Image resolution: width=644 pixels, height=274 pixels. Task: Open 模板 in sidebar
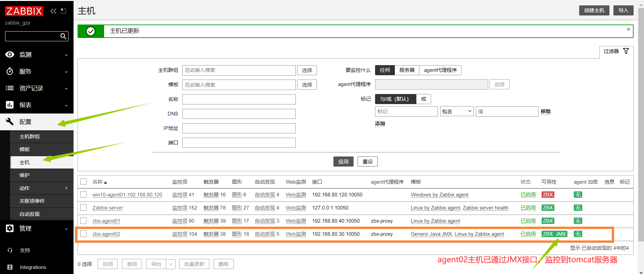(x=42, y=149)
